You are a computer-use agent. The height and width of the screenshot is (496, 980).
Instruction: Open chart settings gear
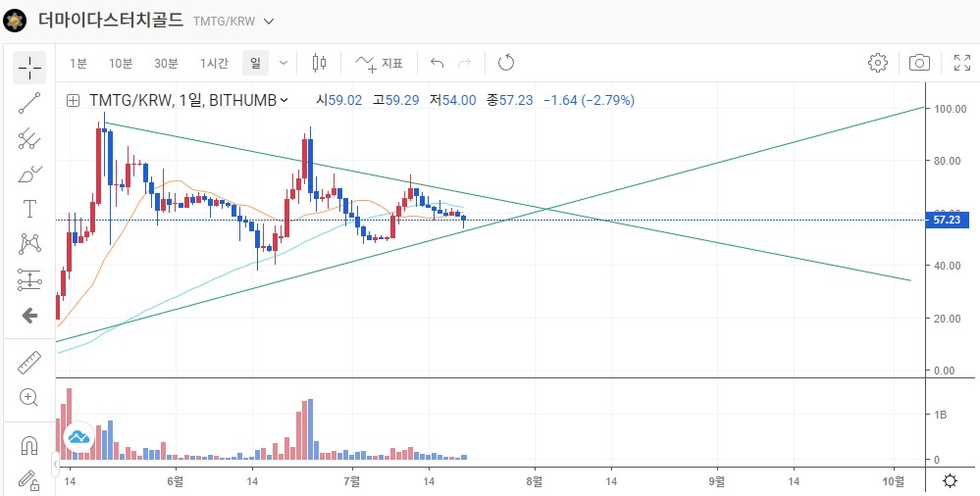pyautogui.click(x=878, y=63)
